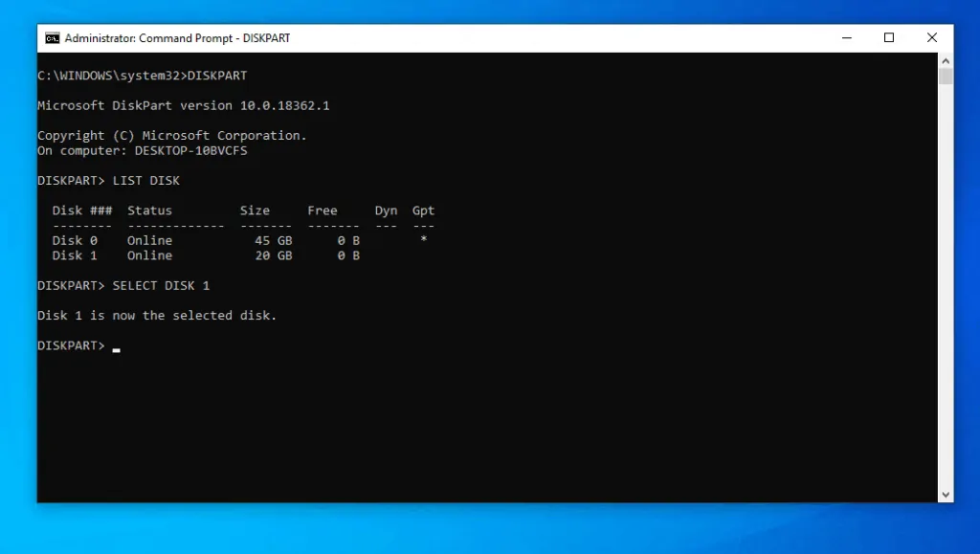This screenshot has width=980, height=554.
Task: Click the Online status of Disk 1
Action: coord(148,255)
